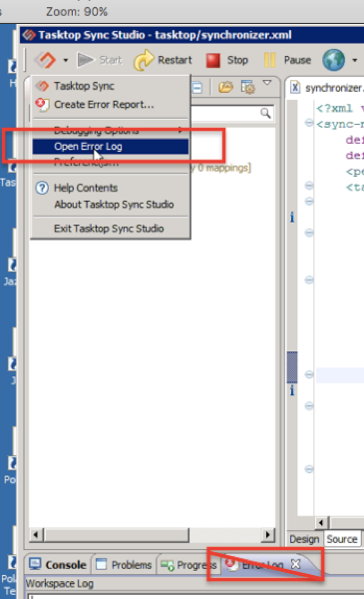The width and height of the screenshot is (364, 599).
Task: Stop synchronization with the red Stop button
Action: pos(227,60)
